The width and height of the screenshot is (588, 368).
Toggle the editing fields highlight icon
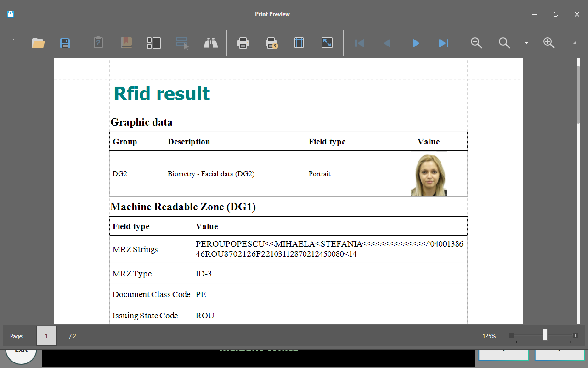(182, 43)
